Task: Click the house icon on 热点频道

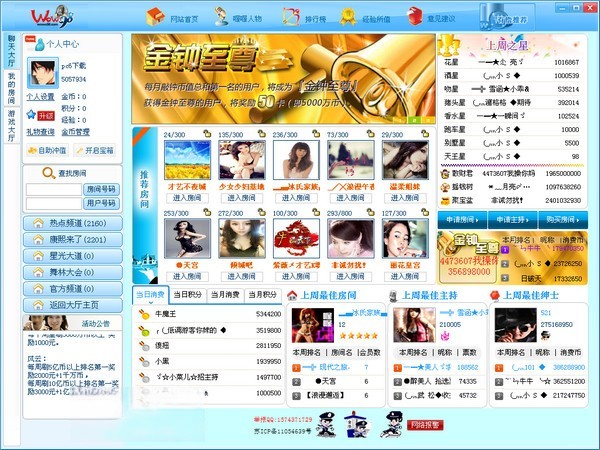Action: tap(38, 223)
